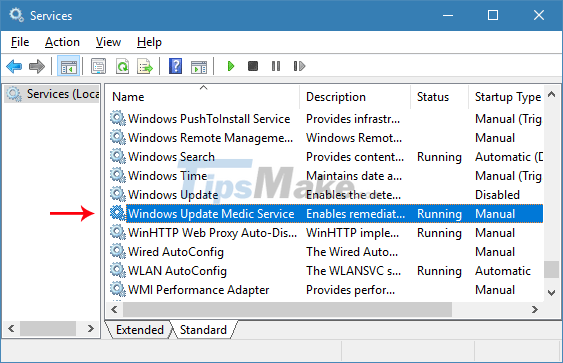Click Running status of Windows Search
The width and height of the screenshot is (563, 363).
click(x=439, y=157)
